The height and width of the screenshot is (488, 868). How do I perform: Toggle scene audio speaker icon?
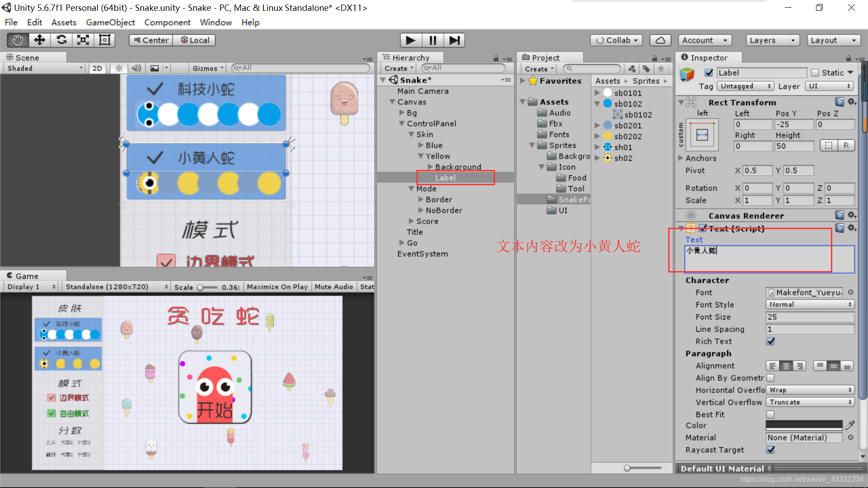click(136, 68)
